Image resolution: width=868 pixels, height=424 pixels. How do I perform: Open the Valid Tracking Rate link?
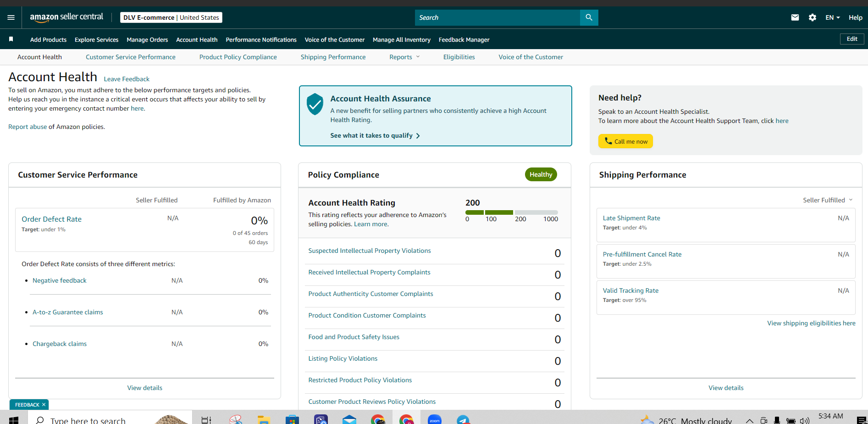click(x=630, y=290)
